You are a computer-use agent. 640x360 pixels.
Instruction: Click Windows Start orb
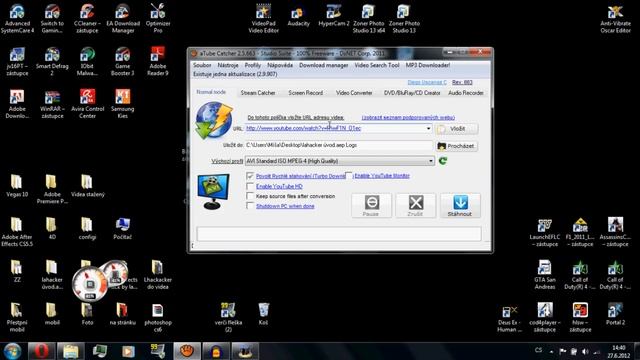point(13,351)
